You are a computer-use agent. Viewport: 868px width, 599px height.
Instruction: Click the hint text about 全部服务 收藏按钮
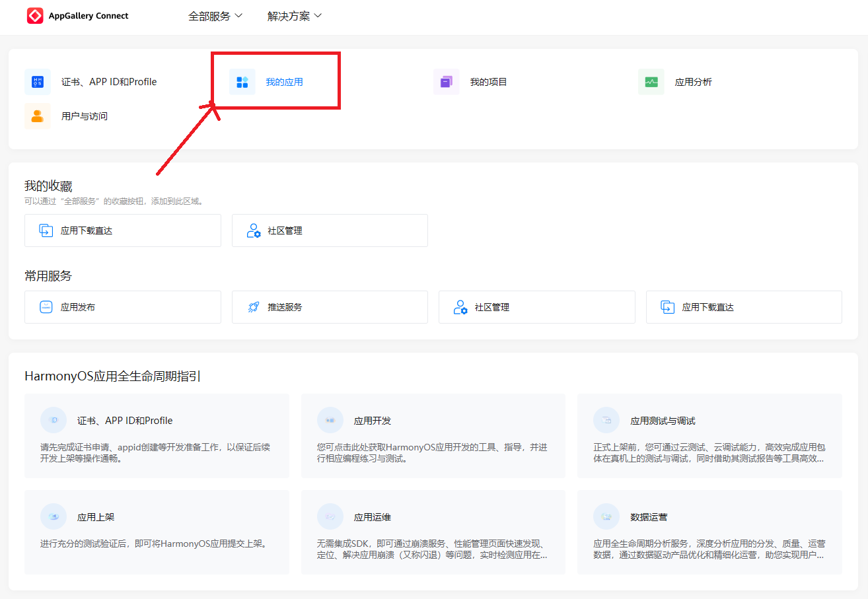114,201
